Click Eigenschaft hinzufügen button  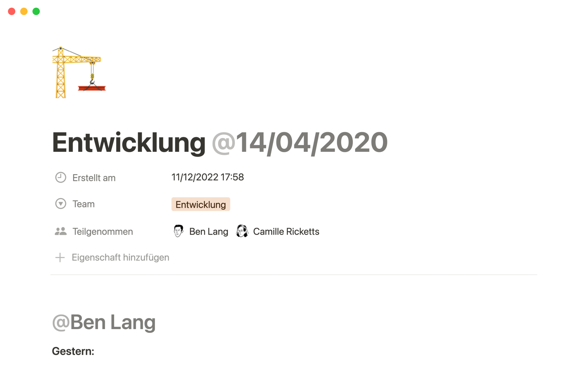click(120, 258)
